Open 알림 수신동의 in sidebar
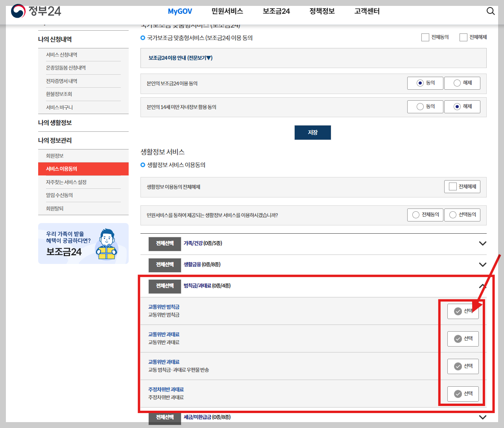The width and height of the screenshot is (504, 428). coord(59,195)
